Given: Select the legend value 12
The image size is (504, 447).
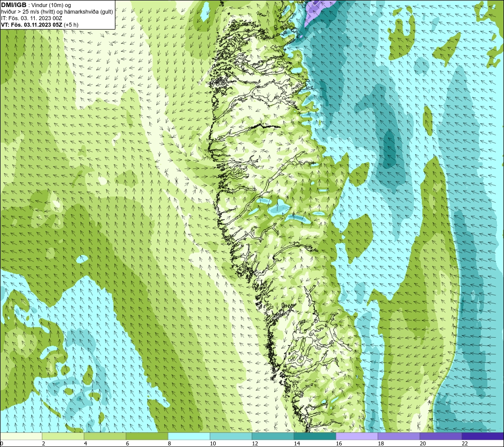Looking at the screenshot, I should point(255,444).
